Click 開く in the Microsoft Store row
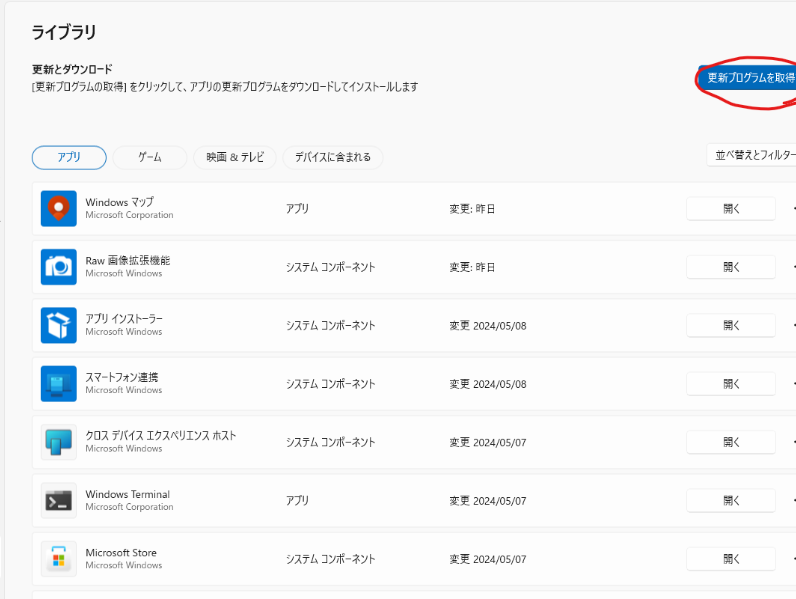This screenshot has width=796, height=599. point(730,559)
